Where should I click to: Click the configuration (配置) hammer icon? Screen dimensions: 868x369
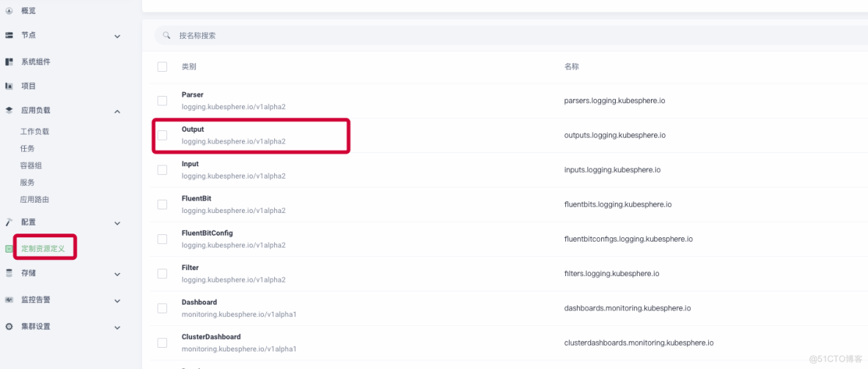(9, 223)
